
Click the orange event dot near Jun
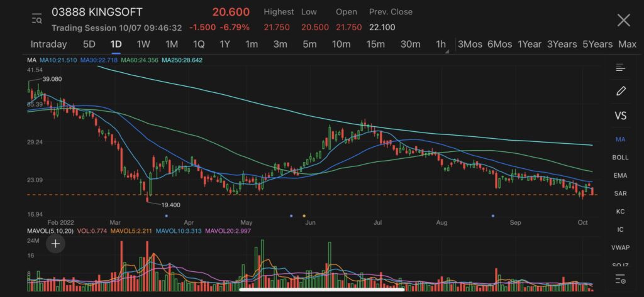[x=304, y=215]
